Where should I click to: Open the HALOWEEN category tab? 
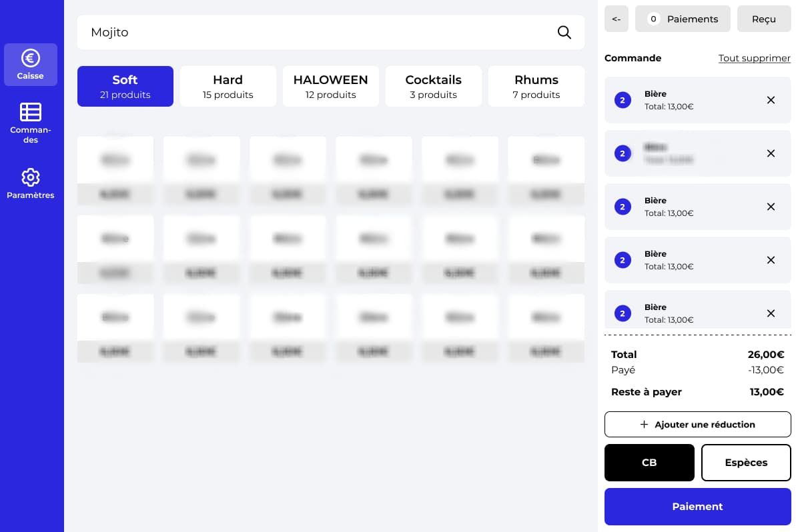(331, 87)
